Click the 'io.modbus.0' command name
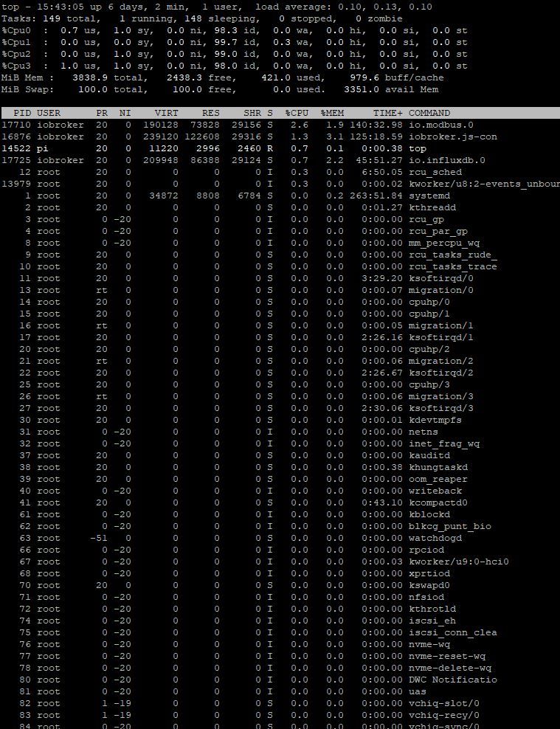The height and width of the screenshot is (729, 560). coord(441,125)
